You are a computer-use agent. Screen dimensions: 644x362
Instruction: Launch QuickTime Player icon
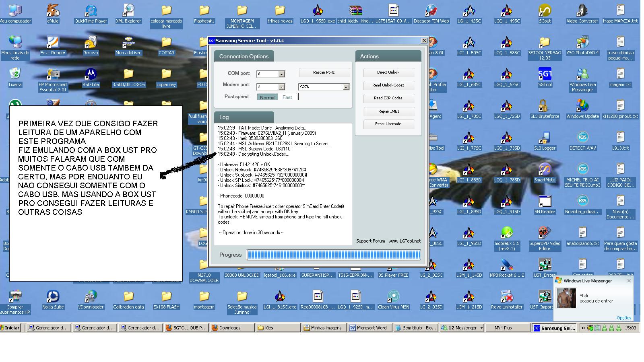pos(91,14)
